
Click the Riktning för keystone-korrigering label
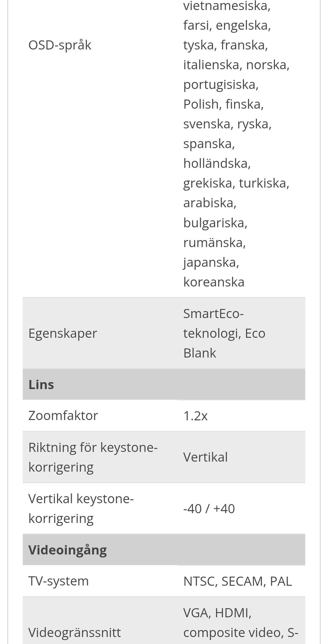coord(93,457)
